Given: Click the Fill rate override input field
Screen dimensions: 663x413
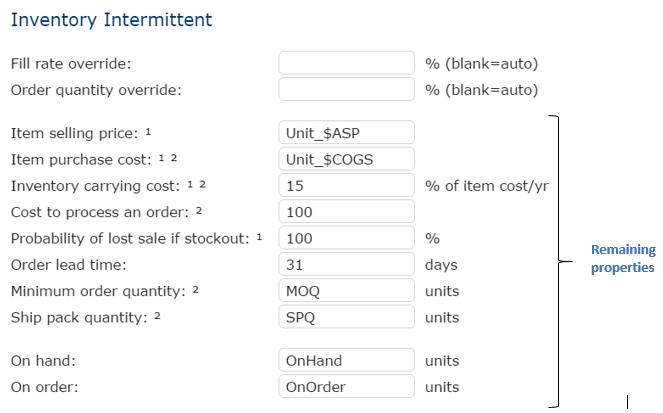Looking at the screenshot, I should [x=346, y=63].
